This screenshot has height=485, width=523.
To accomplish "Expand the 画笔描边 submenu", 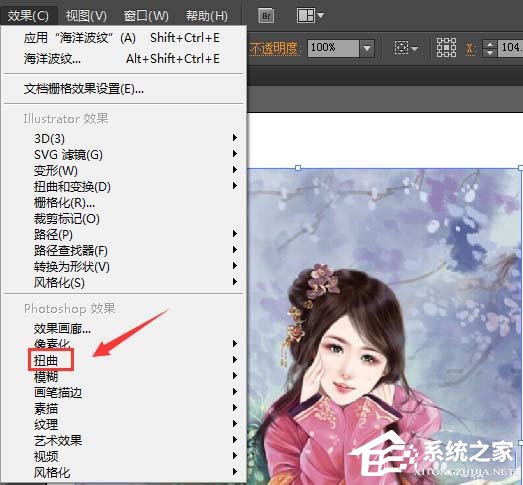I will (122, 392).
